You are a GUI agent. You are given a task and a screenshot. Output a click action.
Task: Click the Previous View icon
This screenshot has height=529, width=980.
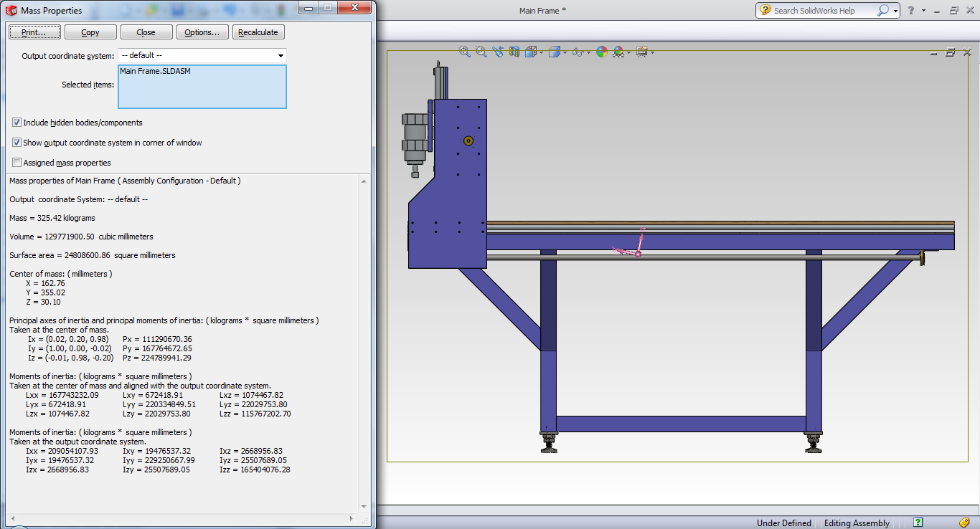(498, 52)
